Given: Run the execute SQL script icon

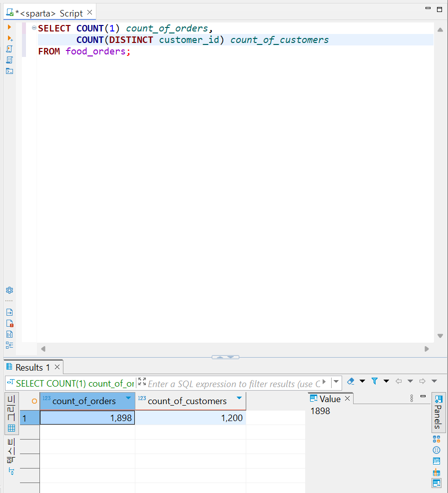Looking at the screenshot, I should click(9, 49).
